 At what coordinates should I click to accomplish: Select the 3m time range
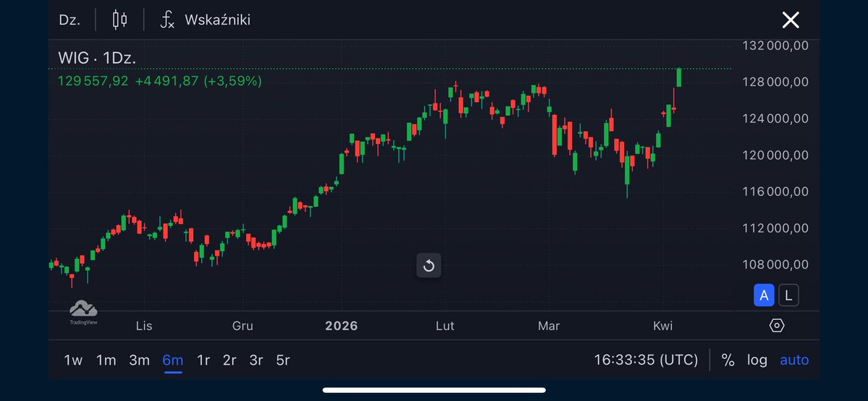140,360
